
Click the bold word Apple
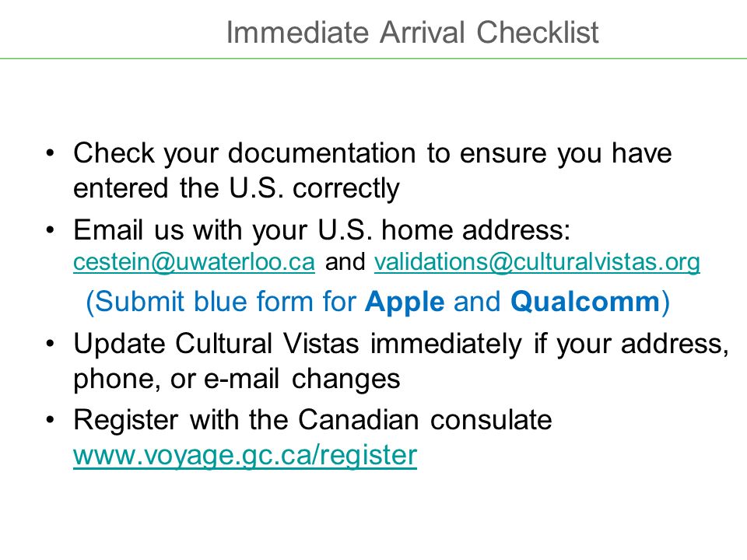[x=405, y=303]
